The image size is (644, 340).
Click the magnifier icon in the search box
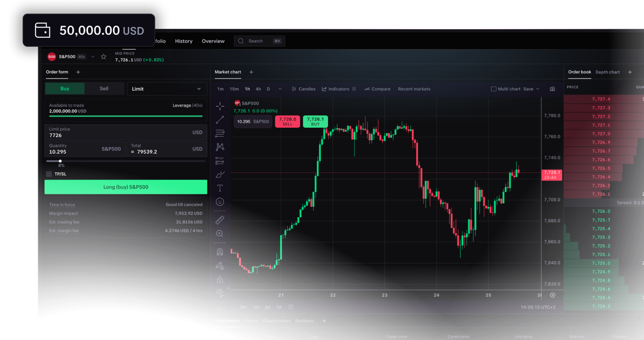pos(241,41)
